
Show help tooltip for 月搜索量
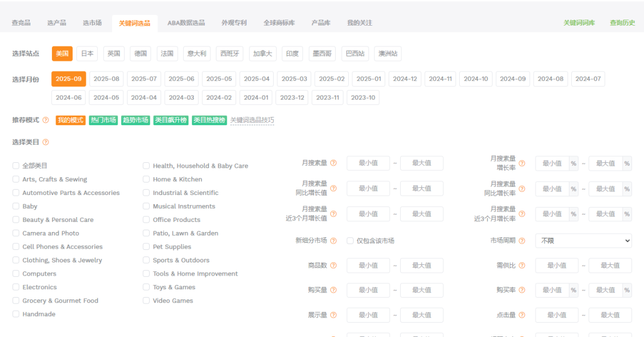(333, 163)
